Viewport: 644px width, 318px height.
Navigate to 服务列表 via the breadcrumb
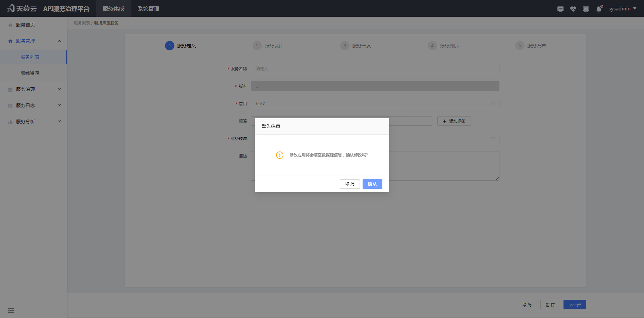(82, 23)
